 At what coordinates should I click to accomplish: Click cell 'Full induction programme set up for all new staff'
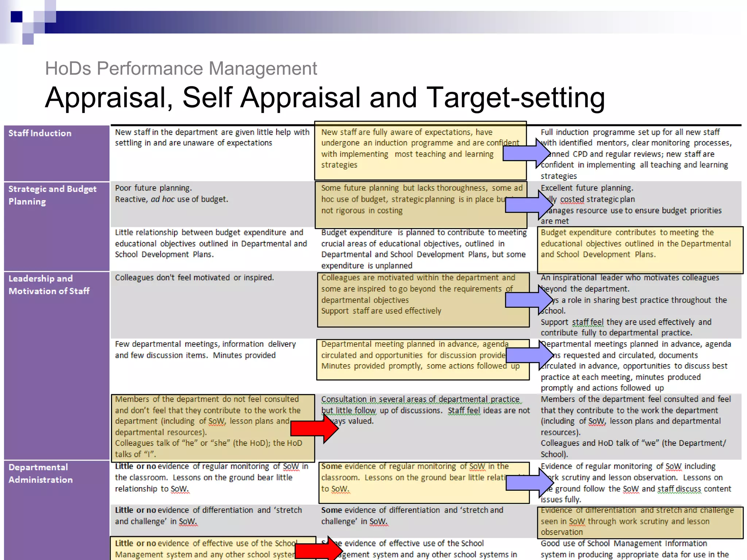639,153
